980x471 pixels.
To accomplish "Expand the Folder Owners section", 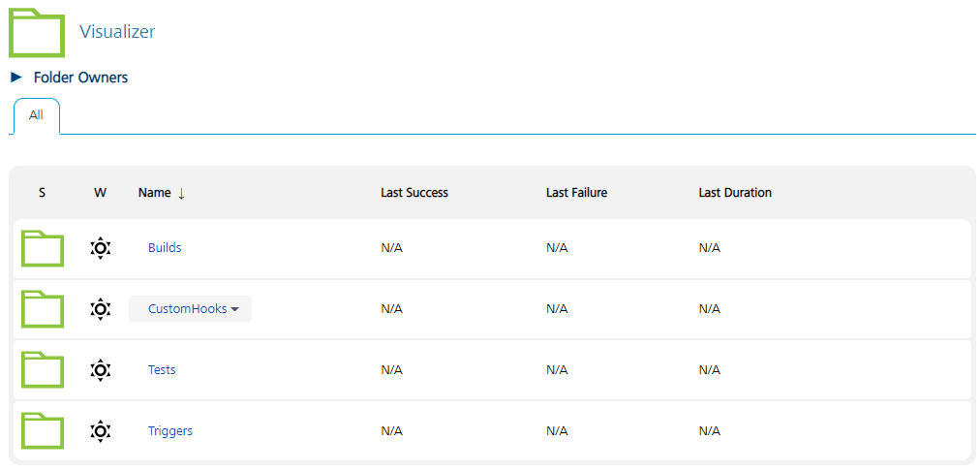I will (x=16, y=78).
